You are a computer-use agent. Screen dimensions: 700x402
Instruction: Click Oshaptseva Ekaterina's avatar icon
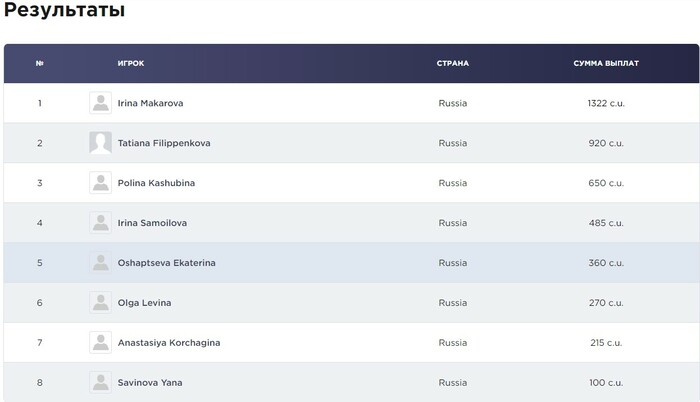[100, 263]
